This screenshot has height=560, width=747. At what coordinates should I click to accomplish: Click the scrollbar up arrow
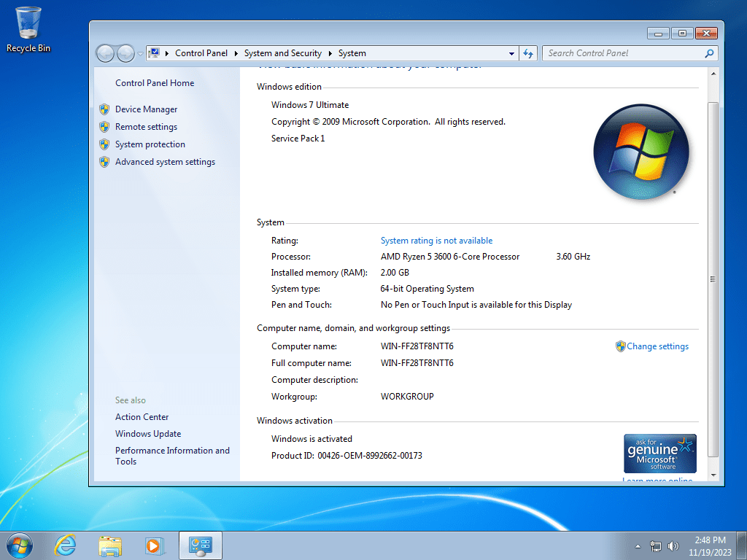[713, 74]
